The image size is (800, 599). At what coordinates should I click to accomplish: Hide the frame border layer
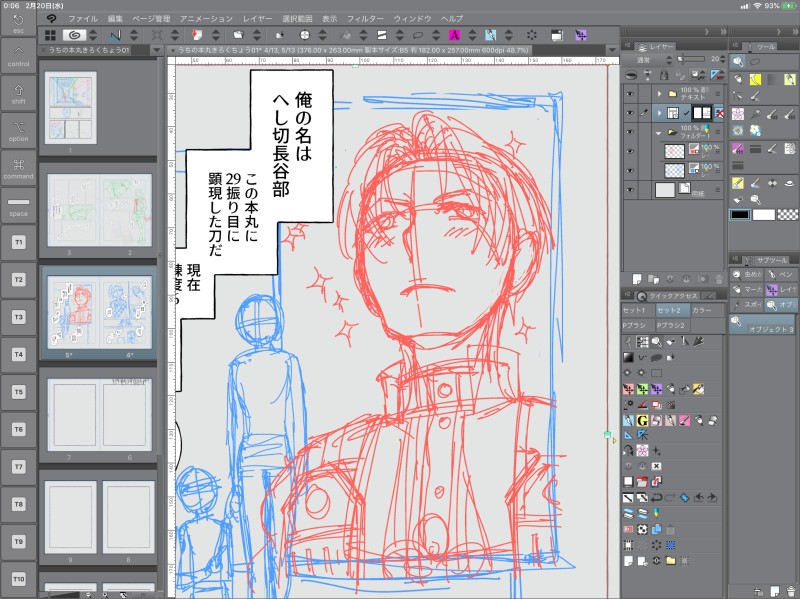[631, 113]
